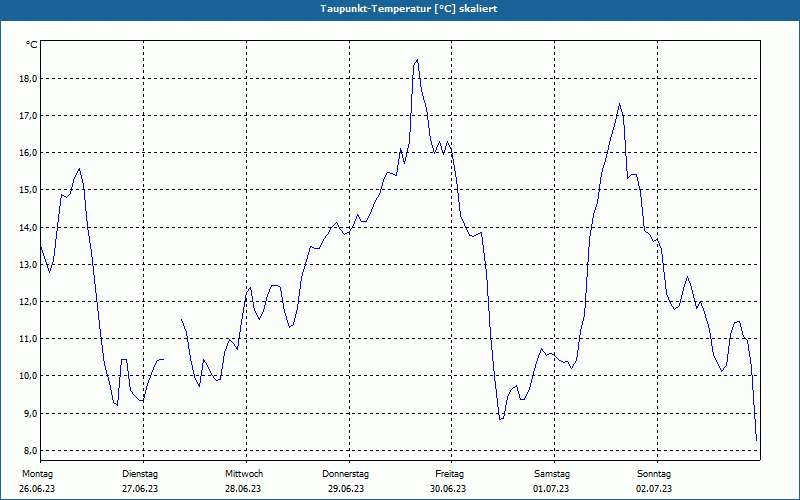
Task: Click the Samstag day label
Action: pos(552,474)
